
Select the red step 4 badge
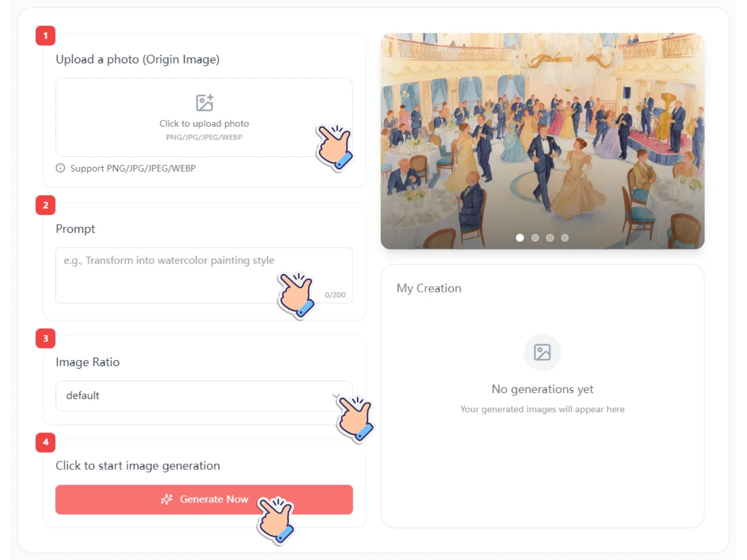coord(46,442)
